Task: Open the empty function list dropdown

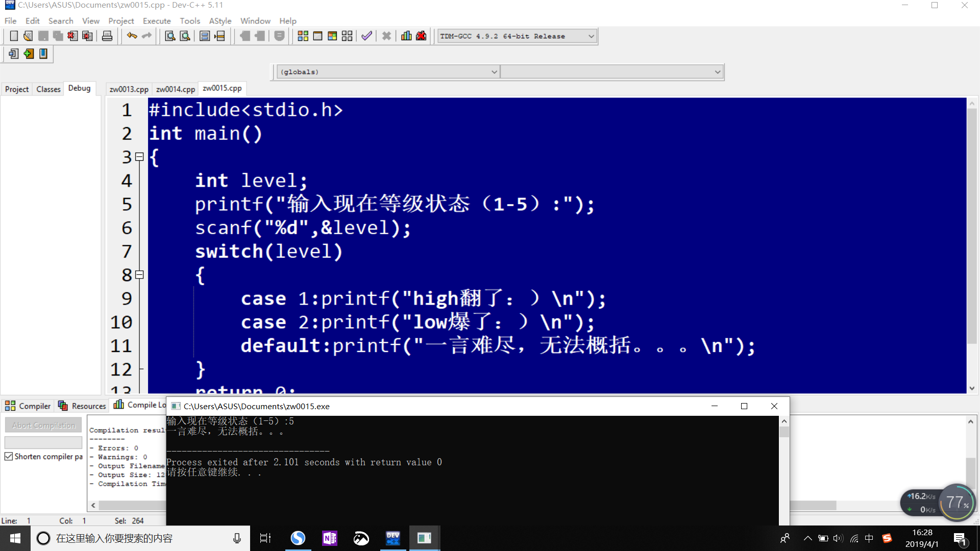Action: click(717, 72)
